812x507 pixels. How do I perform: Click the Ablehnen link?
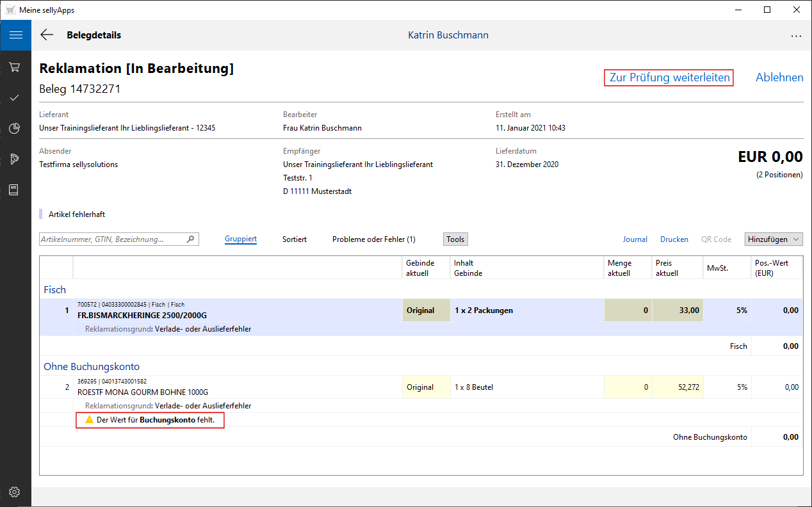click(779, 77)
